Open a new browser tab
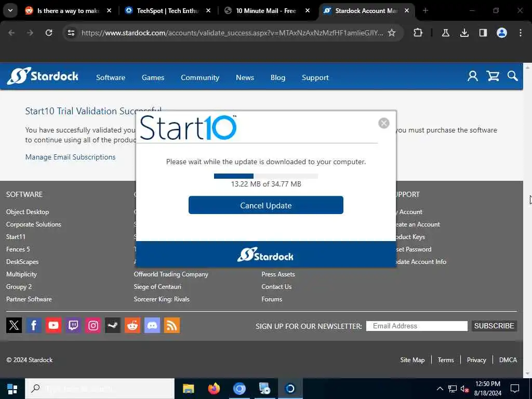 click(x=425, y=10)
